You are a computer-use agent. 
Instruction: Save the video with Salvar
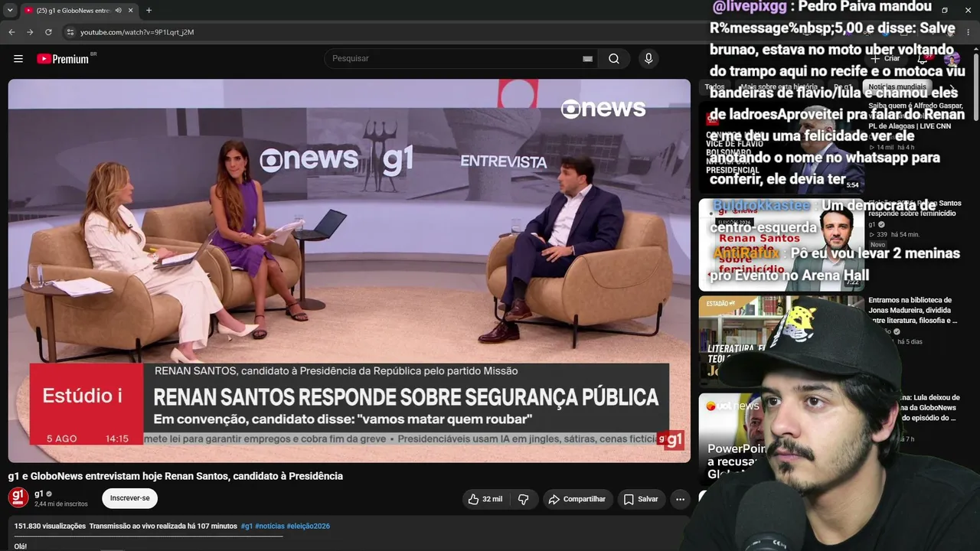click(641, 499)
